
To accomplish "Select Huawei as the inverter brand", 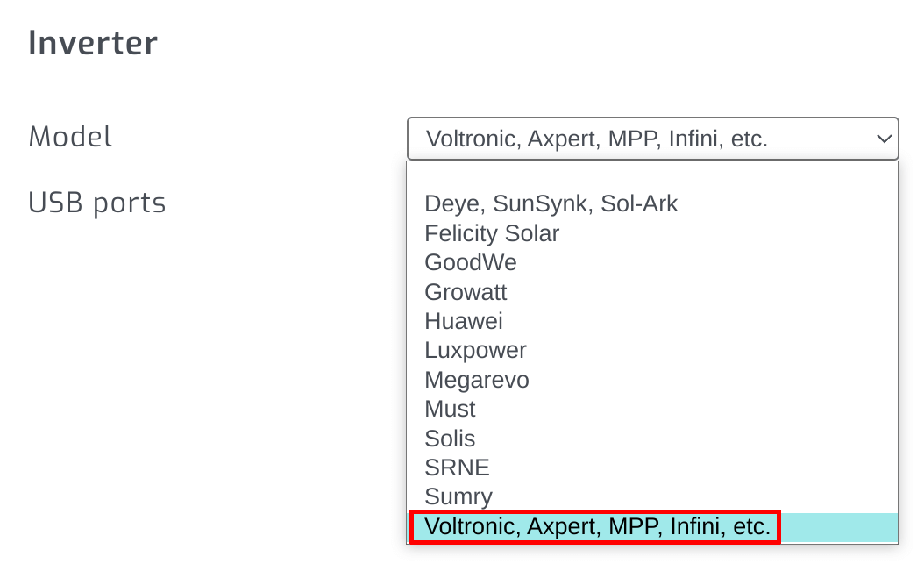I will pos(464,321).
